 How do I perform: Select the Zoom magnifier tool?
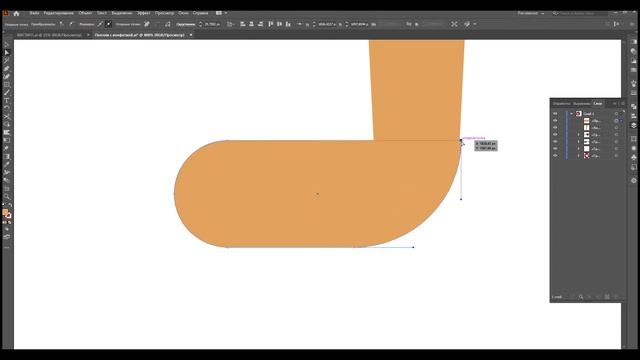pyautogui.click(x=7, y=197)
